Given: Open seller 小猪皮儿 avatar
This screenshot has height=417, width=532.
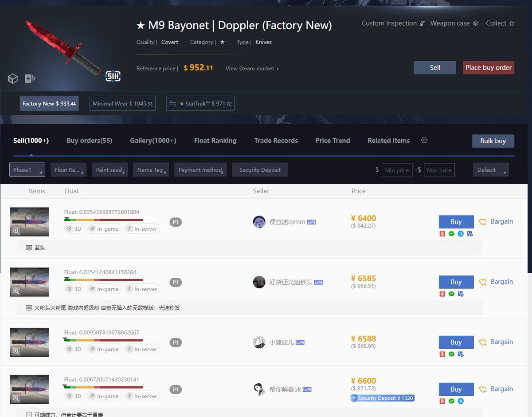Looking at the screenshot, I should [x=259, y=342].
